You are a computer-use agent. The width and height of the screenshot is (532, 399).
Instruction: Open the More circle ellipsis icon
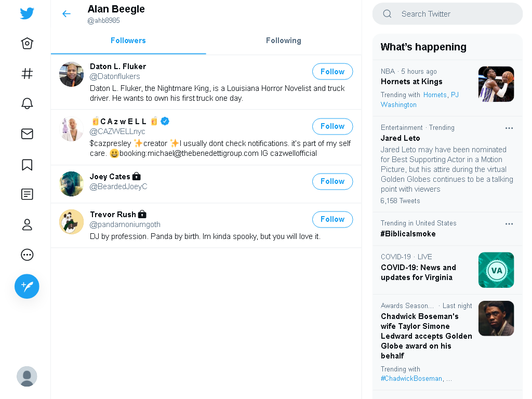pos(27,255)
